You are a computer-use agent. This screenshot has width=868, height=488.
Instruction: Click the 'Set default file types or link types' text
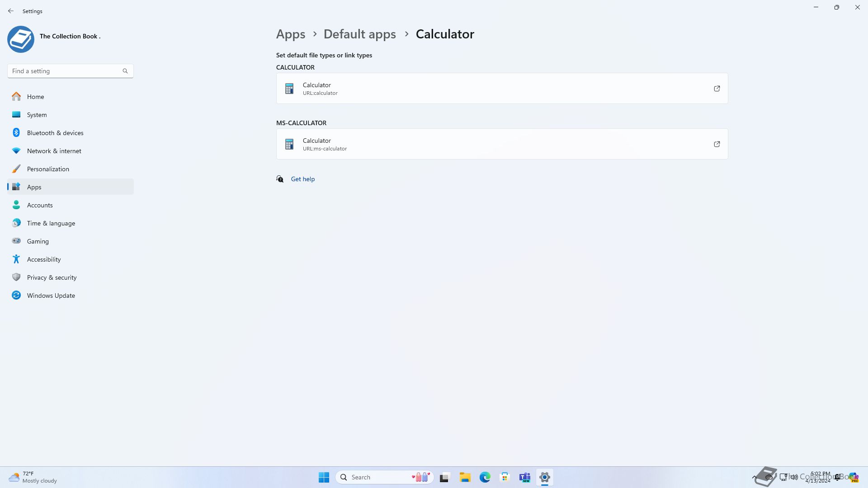324,55
